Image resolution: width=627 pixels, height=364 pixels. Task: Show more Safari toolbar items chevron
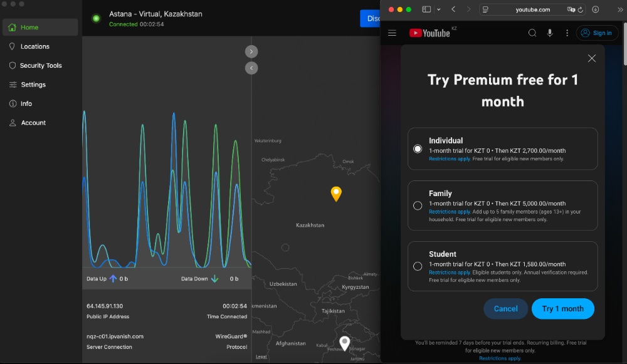click(620, 9)
